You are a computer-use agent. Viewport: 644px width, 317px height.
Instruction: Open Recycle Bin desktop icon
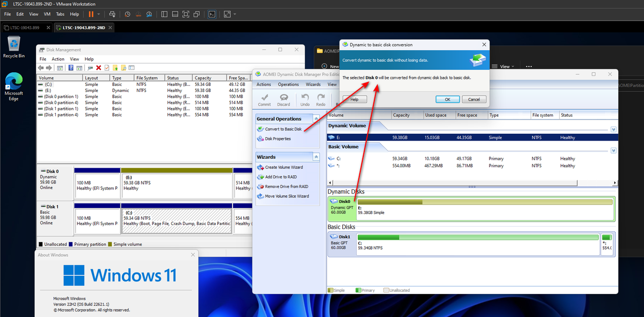click(14, 47)
